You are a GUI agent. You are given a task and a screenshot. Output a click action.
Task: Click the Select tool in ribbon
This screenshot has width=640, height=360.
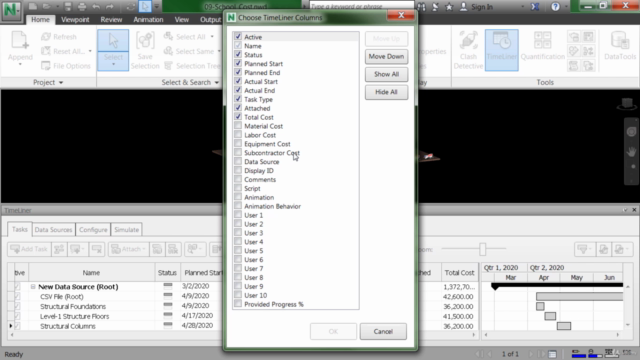tap(113, 50)
